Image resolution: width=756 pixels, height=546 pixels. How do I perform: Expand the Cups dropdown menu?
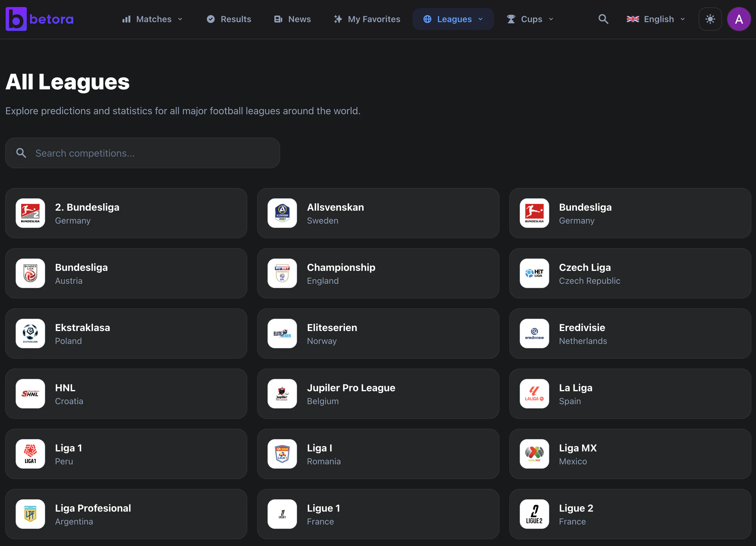pos(530,19)
